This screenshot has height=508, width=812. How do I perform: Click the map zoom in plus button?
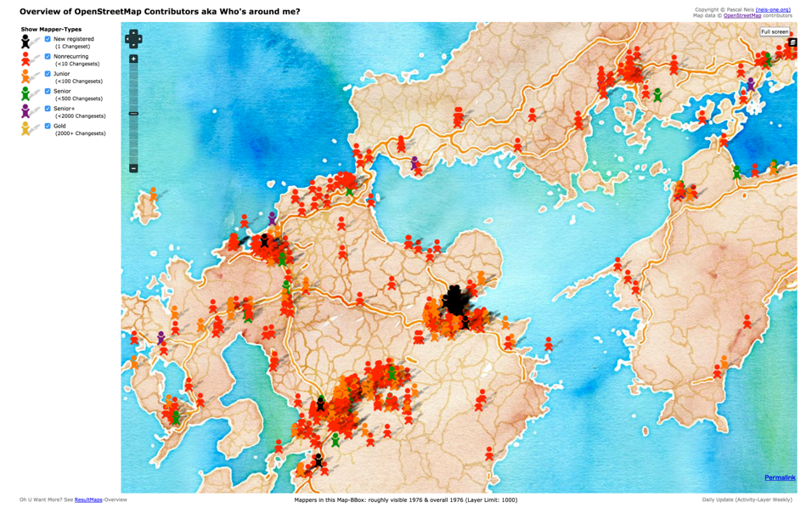(133, 59)
